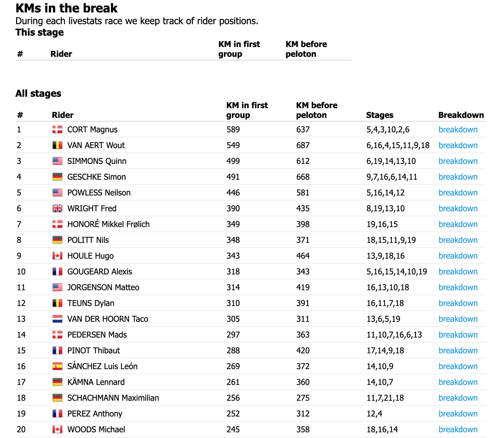Image resolution: width=504 pixels, height=438 pixels.
Task: Click the All stages 'KM before peloton' header
Action: point(317,110)
